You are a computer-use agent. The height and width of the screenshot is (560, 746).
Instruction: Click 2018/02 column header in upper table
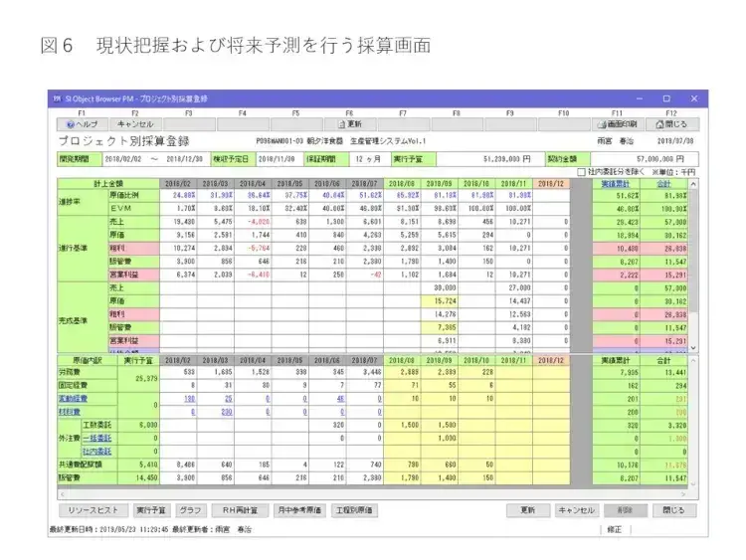point(178,184)
